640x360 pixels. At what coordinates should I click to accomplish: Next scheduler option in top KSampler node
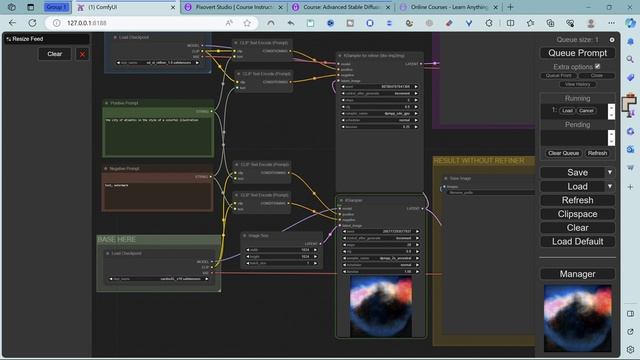pyautogui.click(x=416, y=120)
